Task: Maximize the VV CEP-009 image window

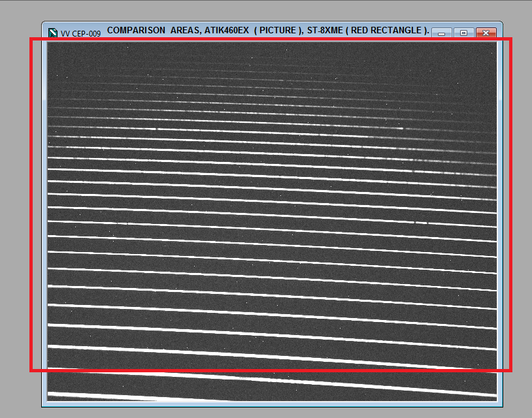Action: tap(463, 33)
